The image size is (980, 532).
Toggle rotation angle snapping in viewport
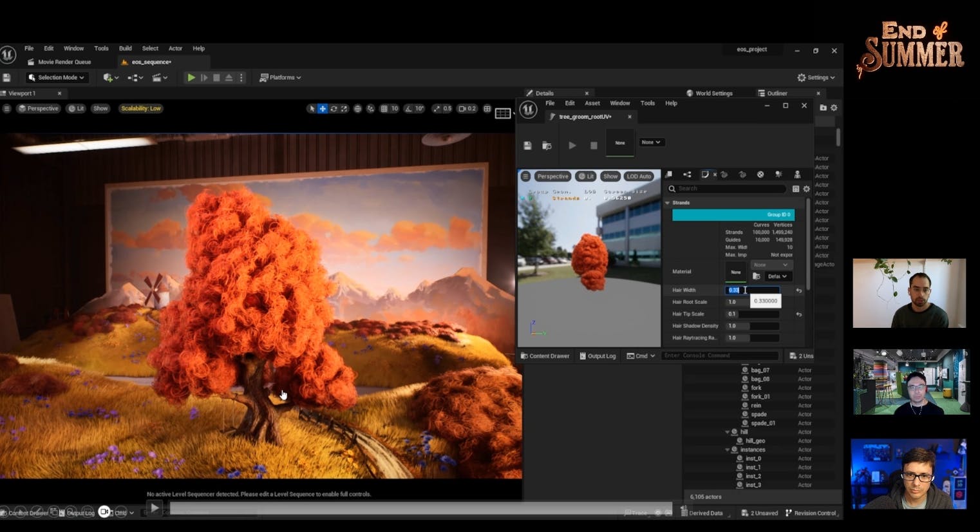410,109
